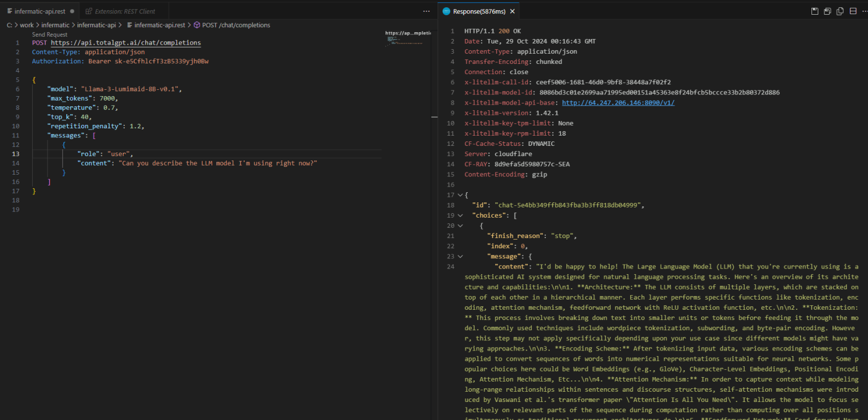Collapse the JSON root at response line 17
The width and height of the screenshot is (868, 420).
(459, 195)
